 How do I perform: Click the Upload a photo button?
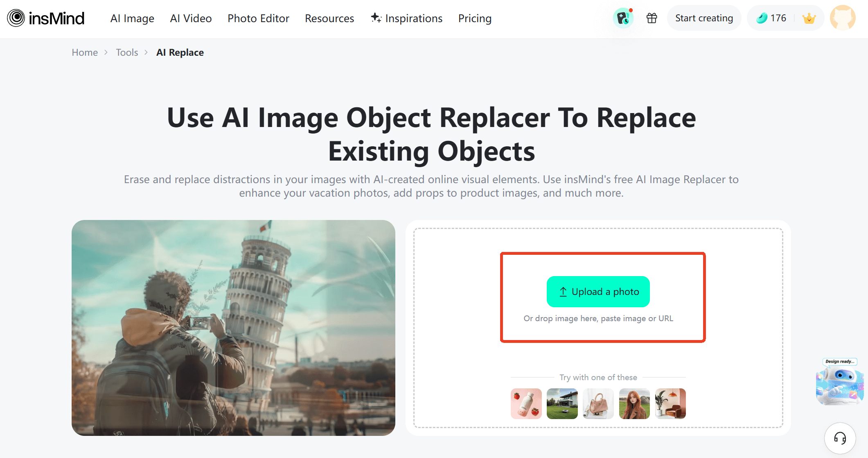click(x=598, y=292)
